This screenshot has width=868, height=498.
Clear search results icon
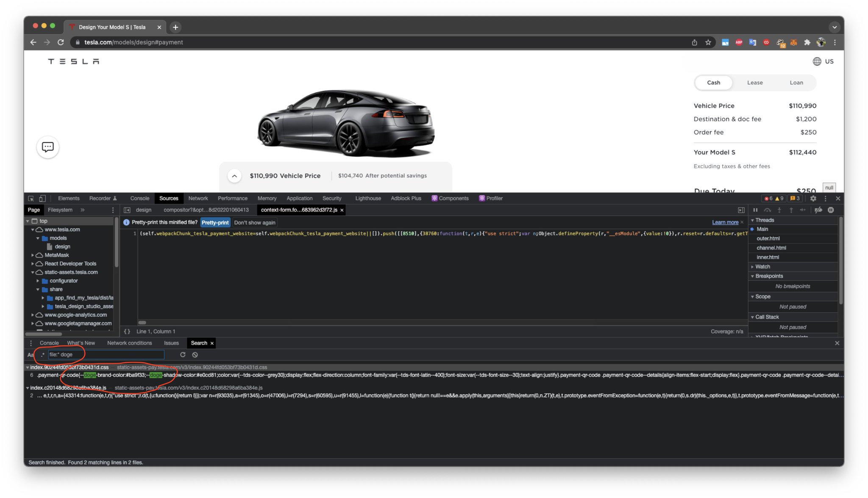pyautogui.click(x=195, y=355)
